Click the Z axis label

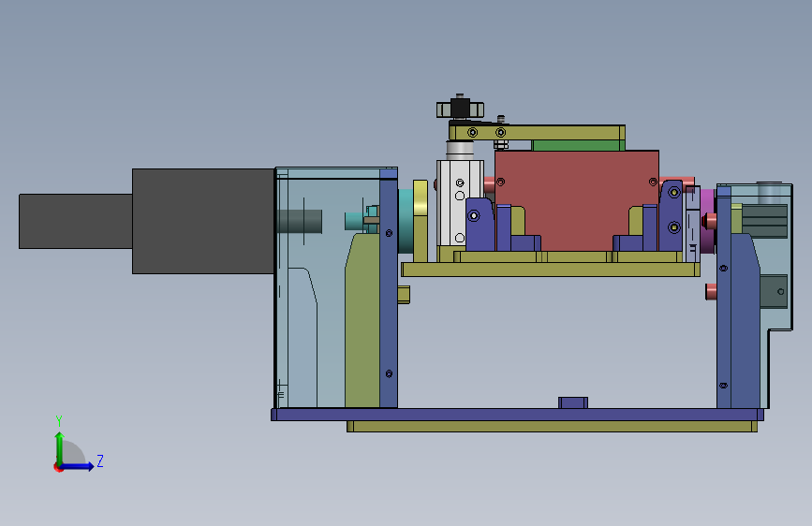[x=100, y=460]
